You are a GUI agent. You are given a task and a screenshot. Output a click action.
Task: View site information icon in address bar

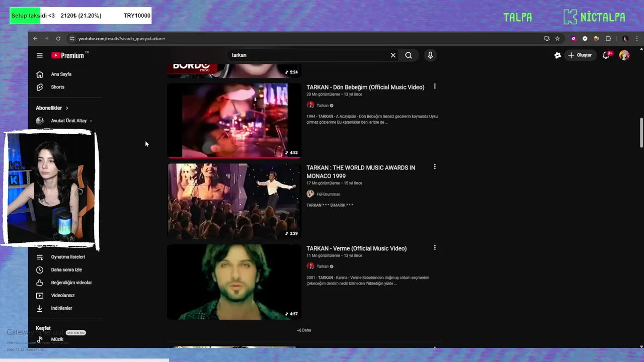coord(72,39)
